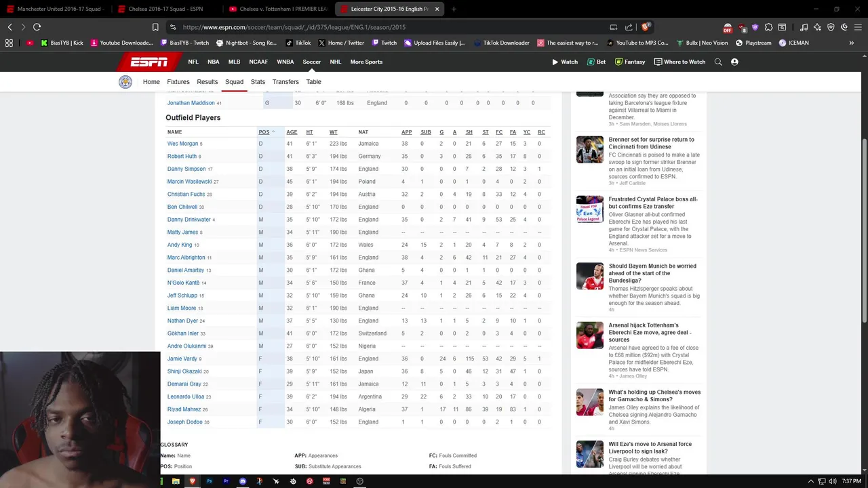This screenshot has width=868, height=488.
Task: Open Bayern Munich worried article thumbnail
Action: coord(589,276)
